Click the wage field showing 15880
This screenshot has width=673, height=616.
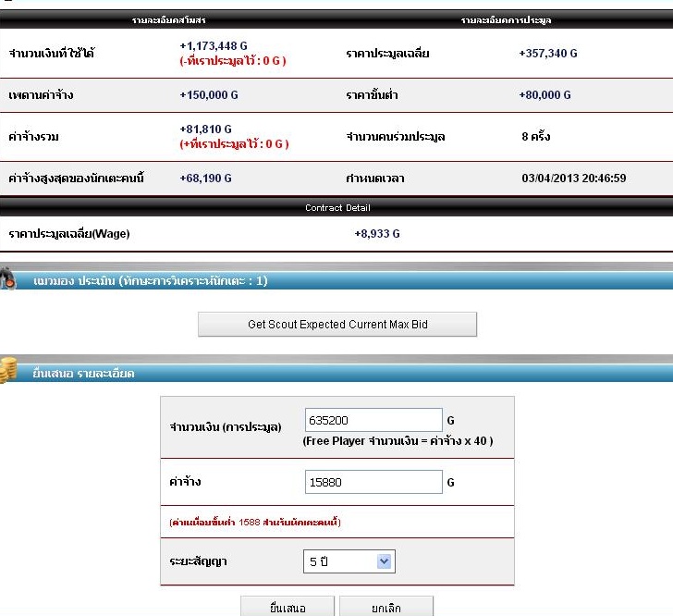[373, 482]
